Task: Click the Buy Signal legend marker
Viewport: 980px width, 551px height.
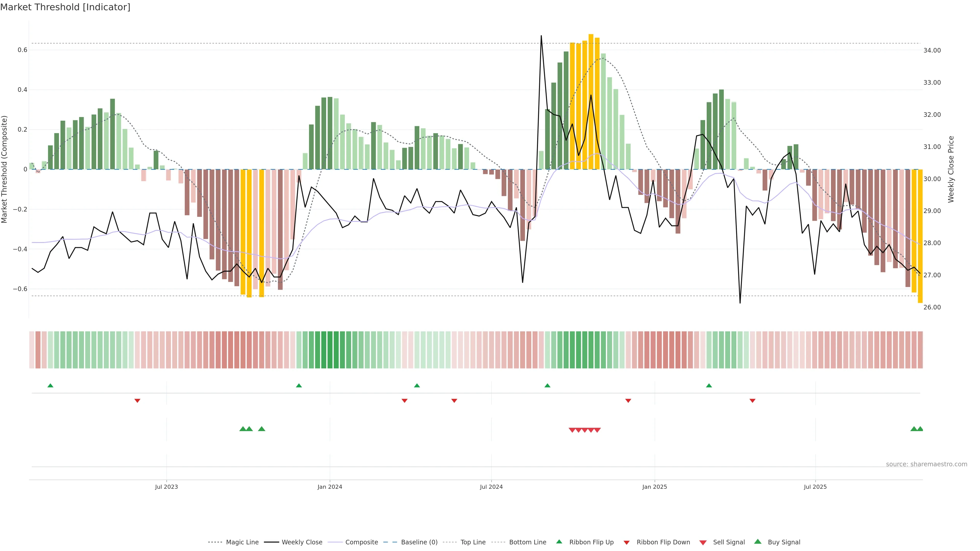Action: pyautogui.click(x=757, y=542)
